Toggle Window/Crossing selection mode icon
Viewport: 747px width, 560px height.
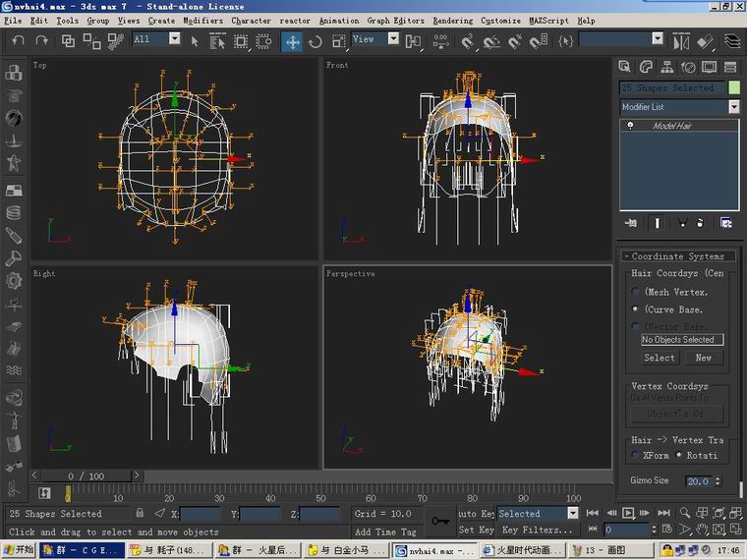point(263,42)
